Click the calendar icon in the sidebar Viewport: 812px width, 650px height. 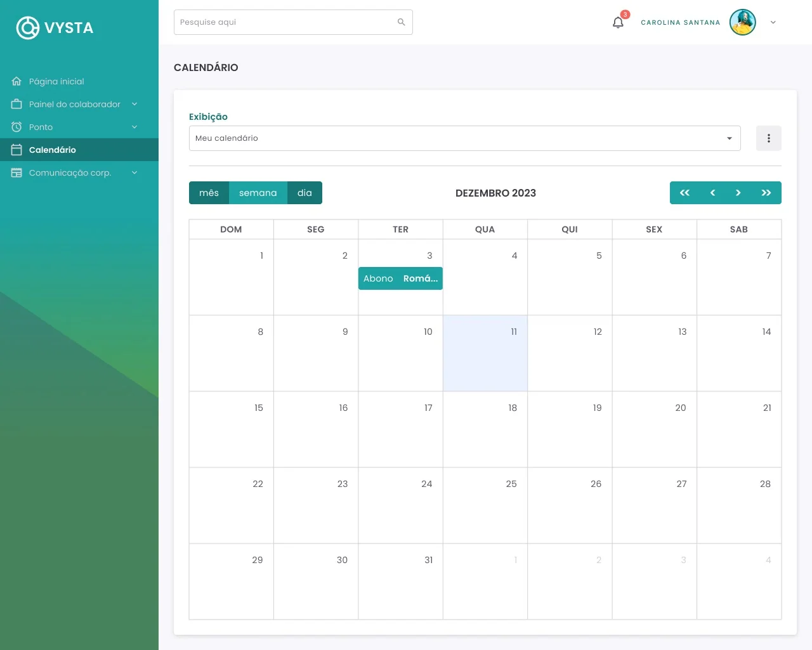(16, 150)
